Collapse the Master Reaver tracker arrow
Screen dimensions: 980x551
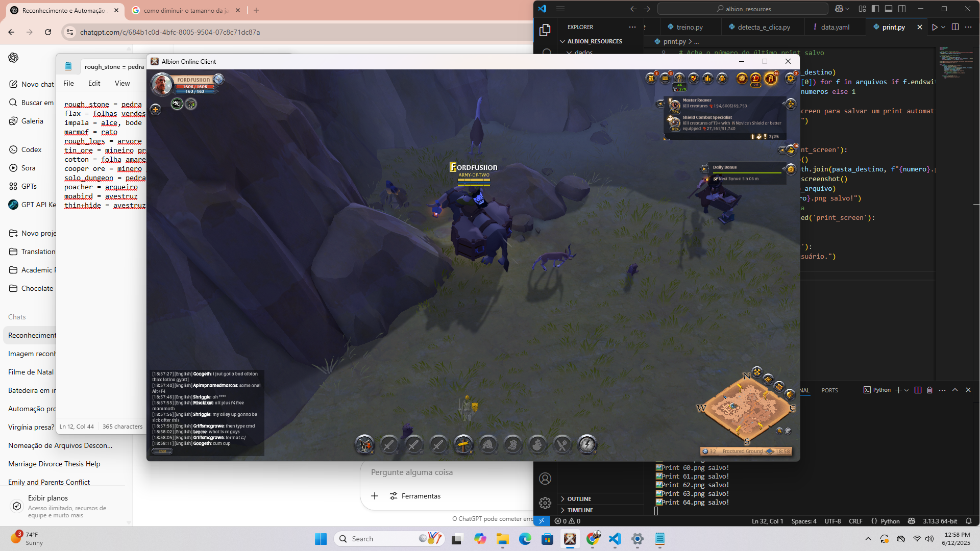click(x=660, y=104)
